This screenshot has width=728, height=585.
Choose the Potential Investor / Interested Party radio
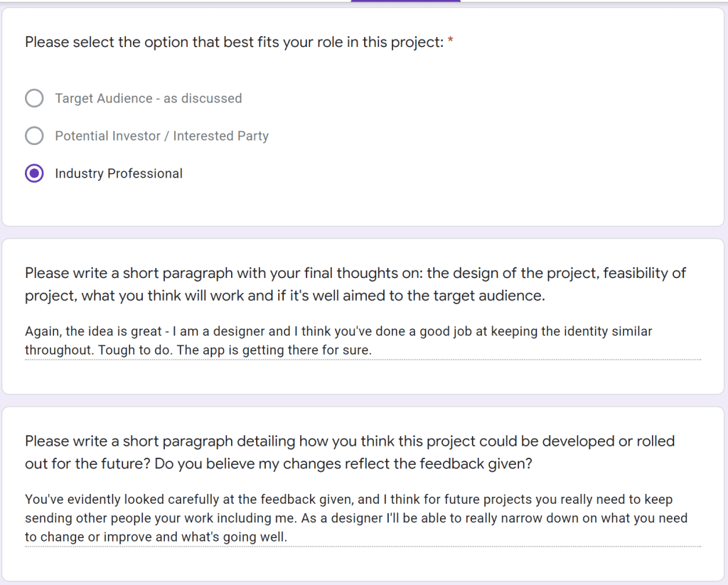(x=34, y=136)
